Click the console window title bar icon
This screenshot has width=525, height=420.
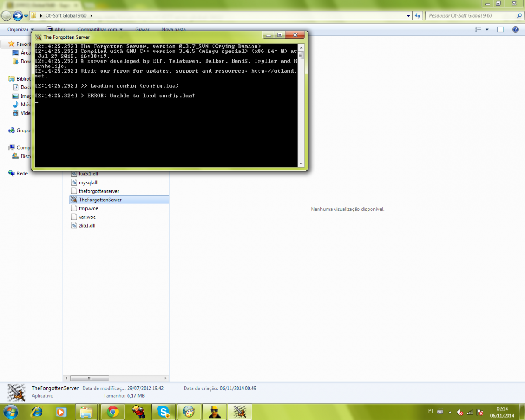38,37
